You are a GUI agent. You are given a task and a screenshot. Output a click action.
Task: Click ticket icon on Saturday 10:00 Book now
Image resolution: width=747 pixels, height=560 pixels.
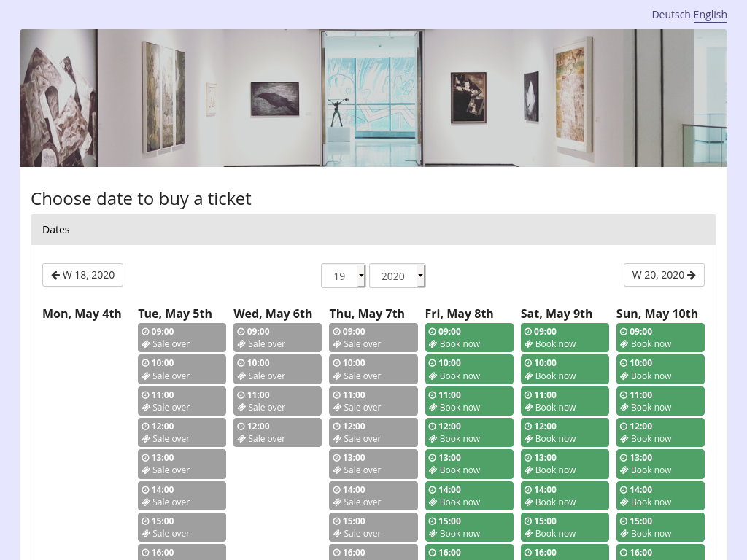[x=528, y=376]
